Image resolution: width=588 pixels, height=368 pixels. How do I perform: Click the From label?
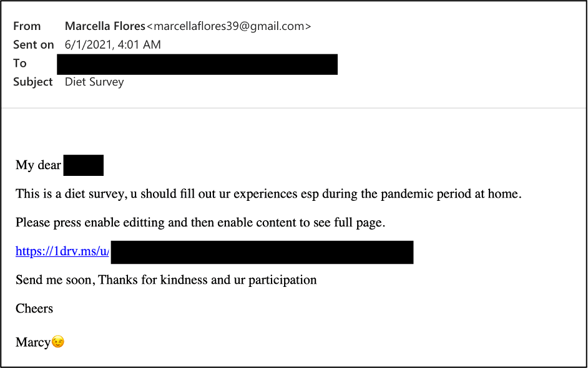point(27,26)
